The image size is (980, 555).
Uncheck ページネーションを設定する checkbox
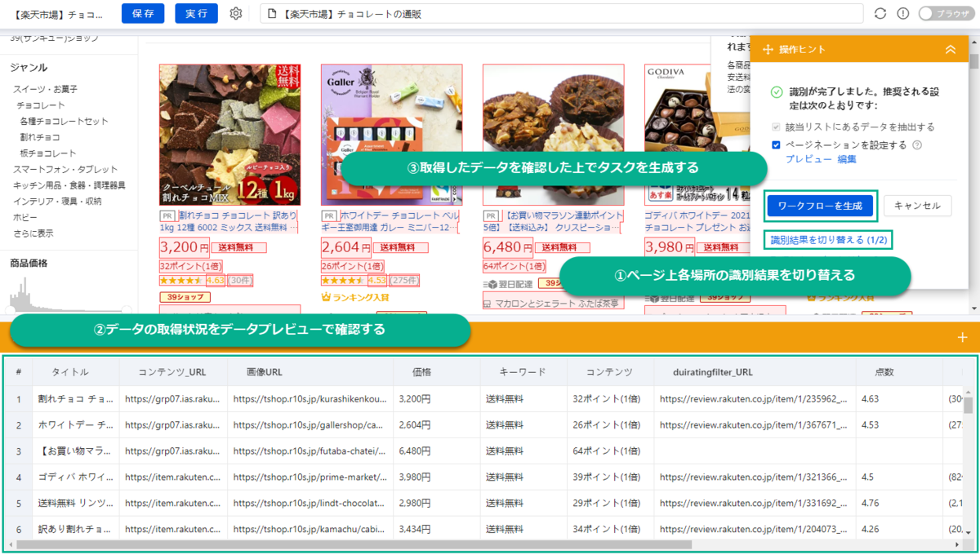776,145
